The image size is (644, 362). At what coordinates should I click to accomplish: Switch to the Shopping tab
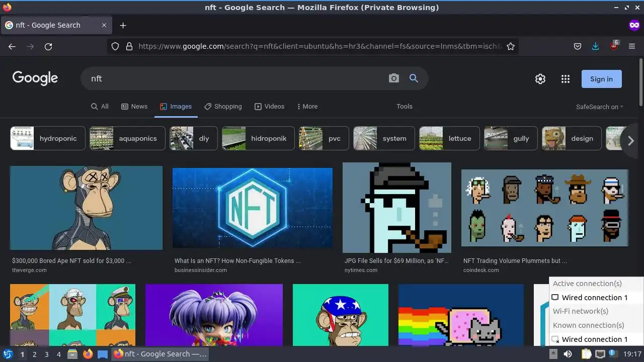tap(223, 107)
